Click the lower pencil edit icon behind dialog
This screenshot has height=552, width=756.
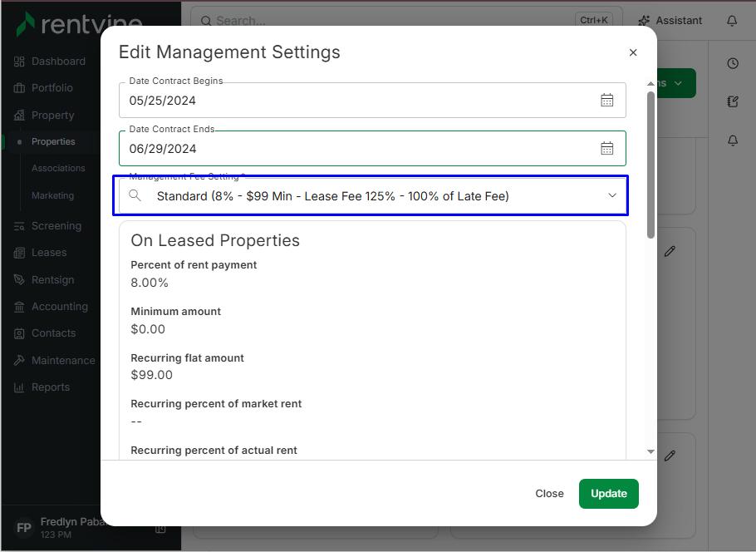[670, 456]
